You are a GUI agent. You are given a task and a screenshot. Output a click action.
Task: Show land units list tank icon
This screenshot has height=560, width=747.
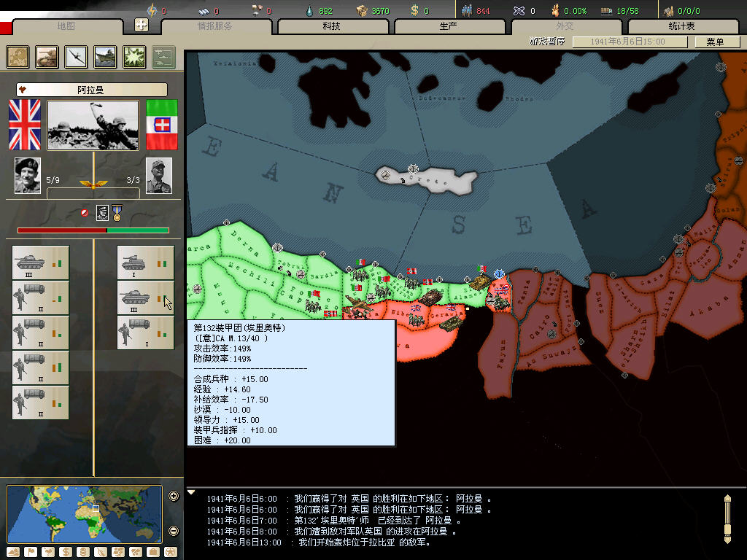click(x=47, y=57)
